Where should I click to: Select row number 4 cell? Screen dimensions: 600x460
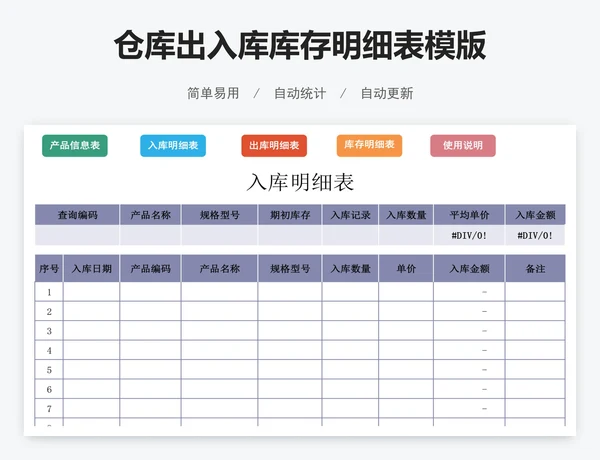49,351
